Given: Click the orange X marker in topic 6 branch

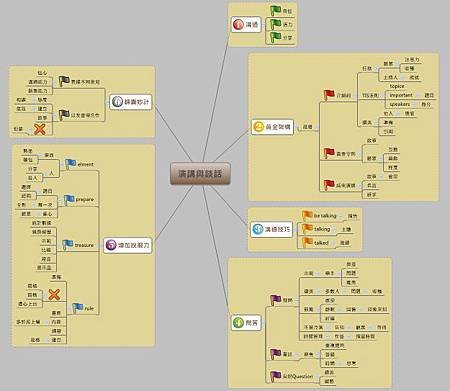Looking at the screenshot, I should pyautogui.click(x=40, y=129).
